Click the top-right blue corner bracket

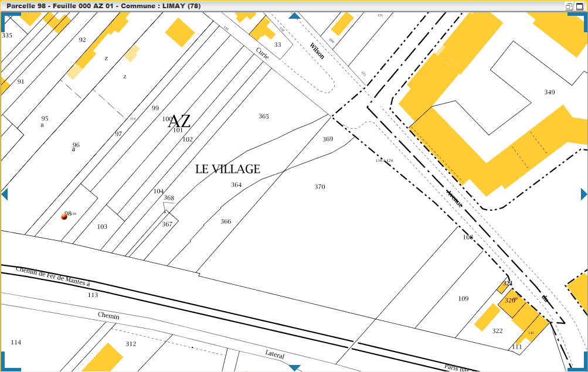[580, 18]
